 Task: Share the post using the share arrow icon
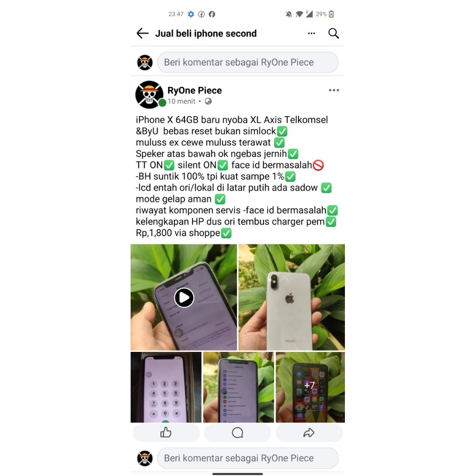point(309,432)
